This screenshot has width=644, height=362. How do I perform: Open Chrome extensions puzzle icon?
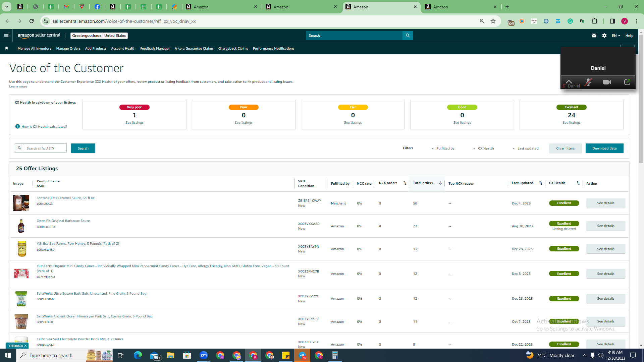(x=595, y=21)
